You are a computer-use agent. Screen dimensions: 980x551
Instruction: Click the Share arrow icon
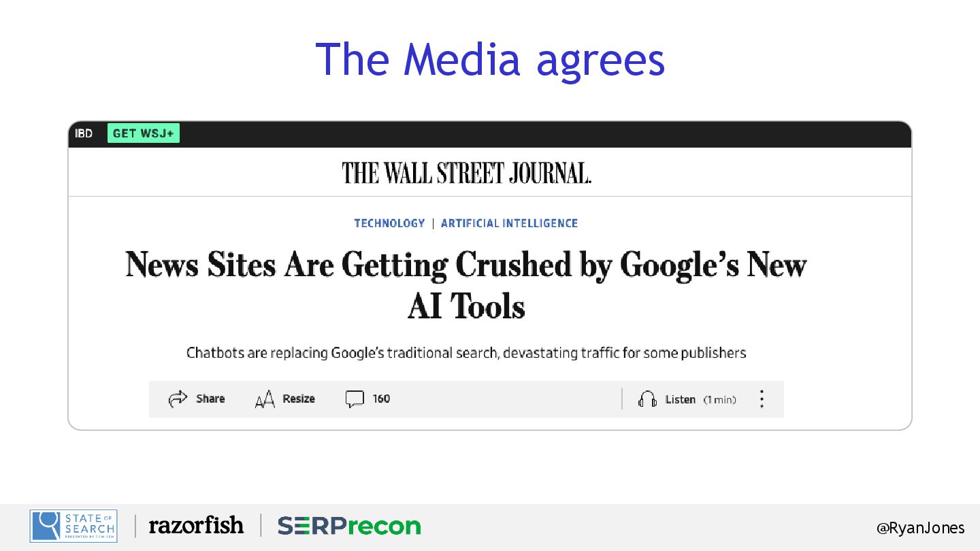click(x=178, y=399)
